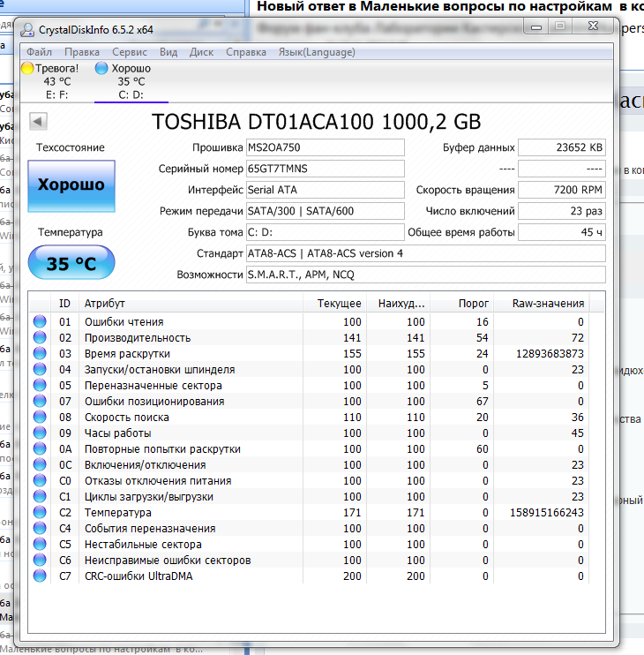The height and width of the screenshot is (655, 644).
Task: Click the yellow Тревога disk status icon
Action: click(x=27, y=68)
